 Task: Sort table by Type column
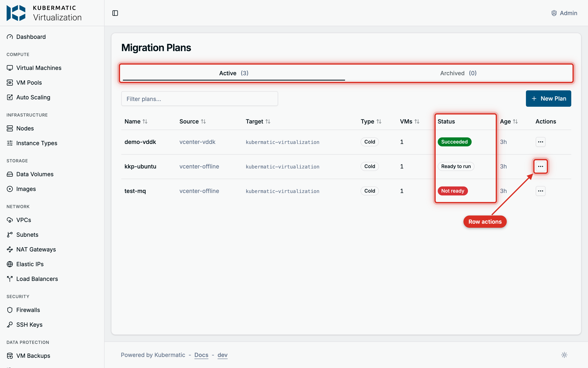point(371,121)
